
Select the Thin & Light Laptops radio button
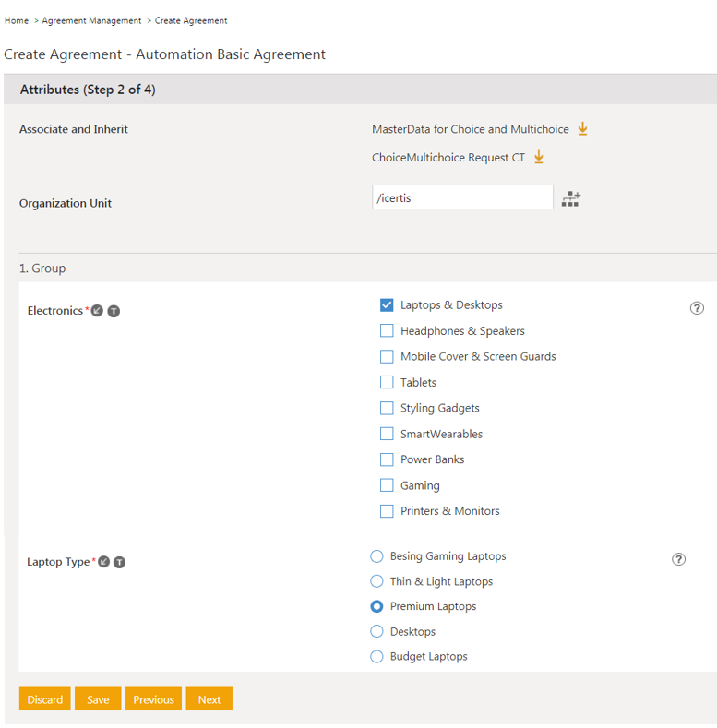(x=376, y=581)
